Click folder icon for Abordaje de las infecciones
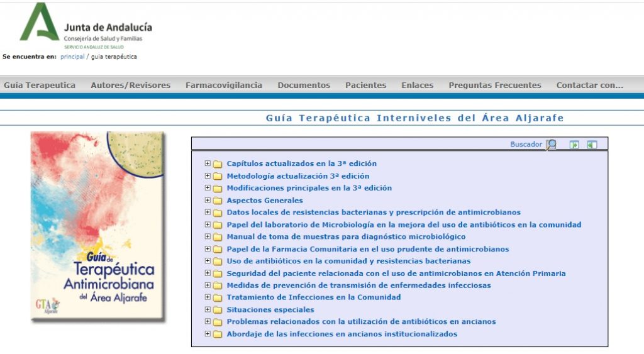The height and width of the screenshot is (354, 644). click(x=218, y=335)
